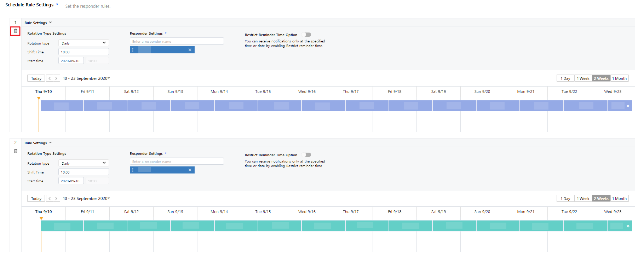644x259 pixels.
Task: Open Rotation type dropdown in rule 2
Action: click(x=84, y=163)
